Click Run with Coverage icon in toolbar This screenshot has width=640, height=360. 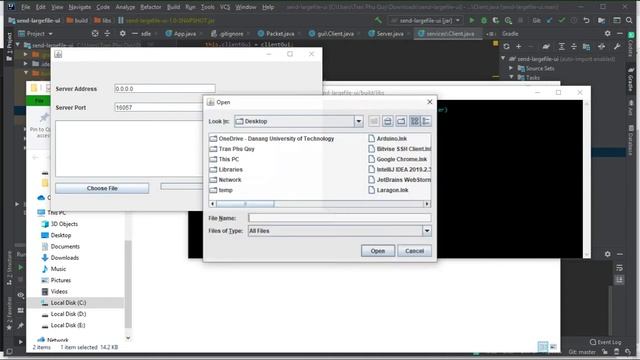point(496,20)
